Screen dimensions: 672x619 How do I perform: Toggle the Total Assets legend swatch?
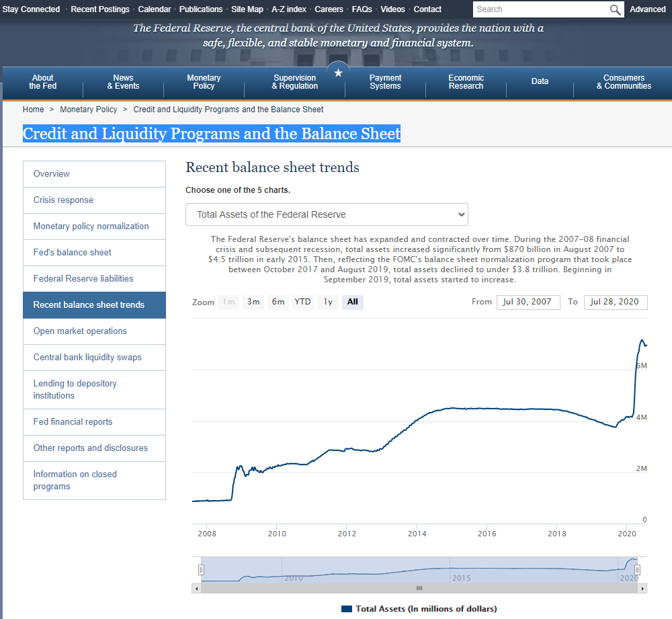[x=346, y=609]
